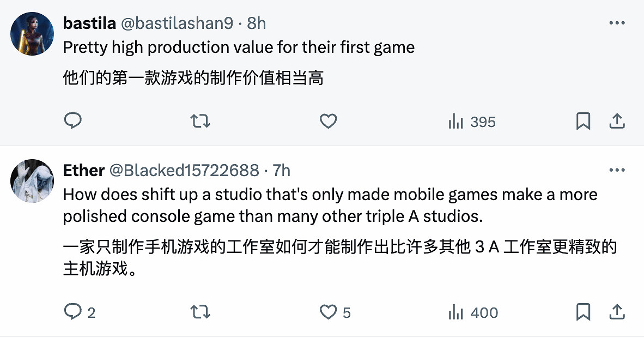Viewport: 644px width, 338px height.
Task: Like Ether's tweet about shift up studio
Action: [x=327, y=312]
